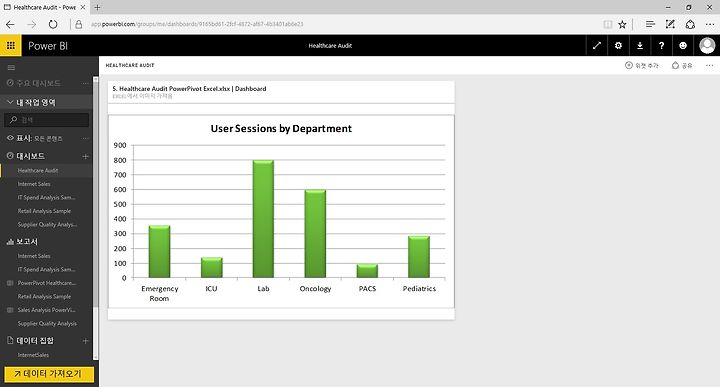Click inside the workspace search field
The width and height of the screenshot is (720, 387).
46,120
